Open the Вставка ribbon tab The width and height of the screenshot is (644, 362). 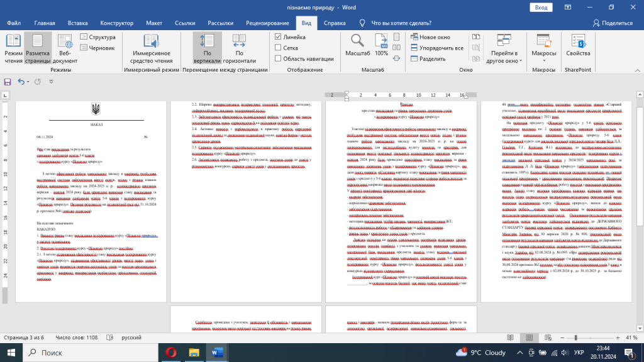click(78, 23)
